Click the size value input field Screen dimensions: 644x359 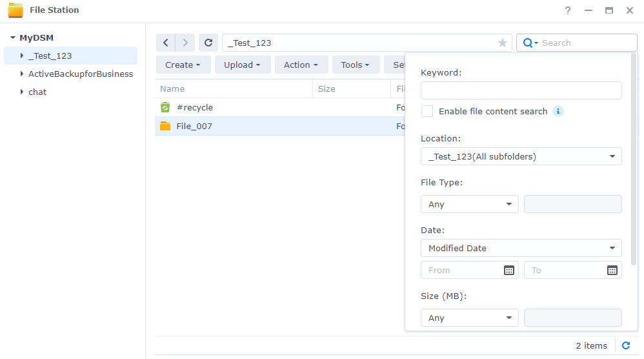click(573, 318)
